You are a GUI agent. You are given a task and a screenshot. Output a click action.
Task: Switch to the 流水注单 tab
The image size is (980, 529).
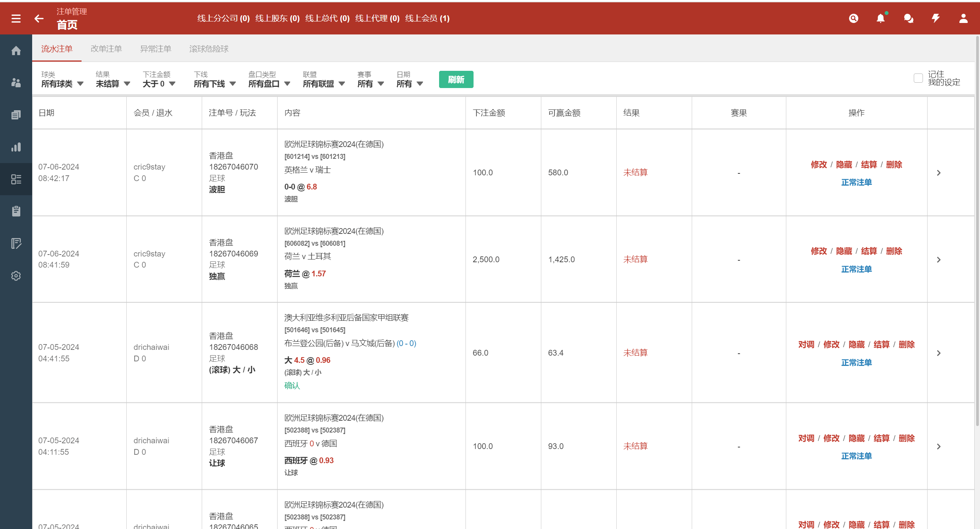pos(57,49)
